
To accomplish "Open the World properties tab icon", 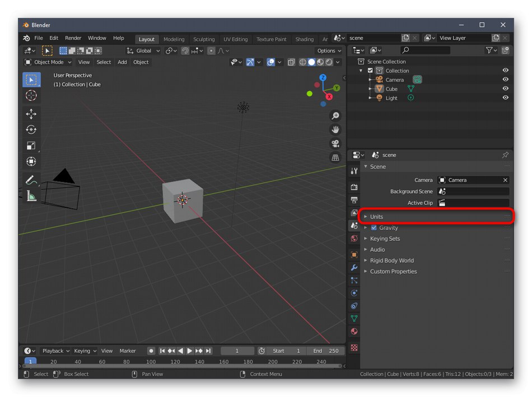I will (354, 239).
